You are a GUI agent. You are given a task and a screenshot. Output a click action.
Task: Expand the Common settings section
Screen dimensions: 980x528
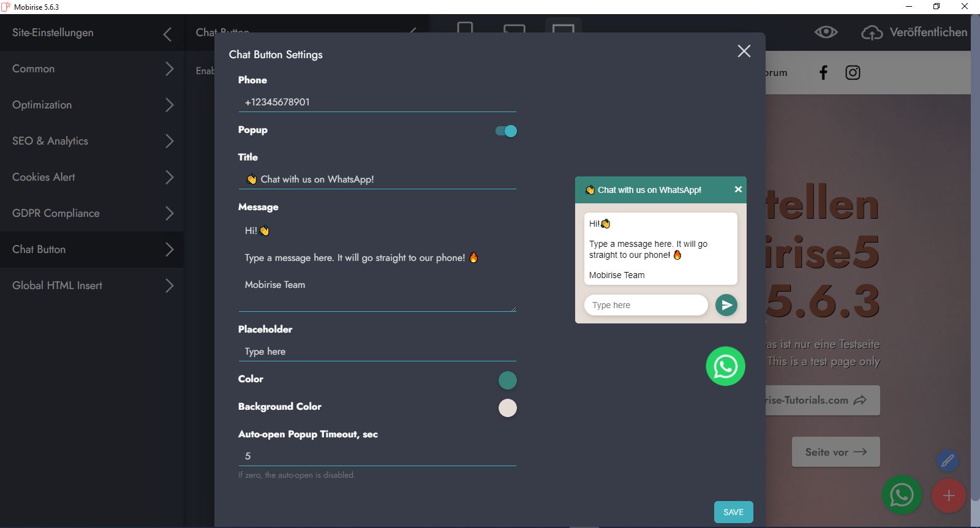92,69
